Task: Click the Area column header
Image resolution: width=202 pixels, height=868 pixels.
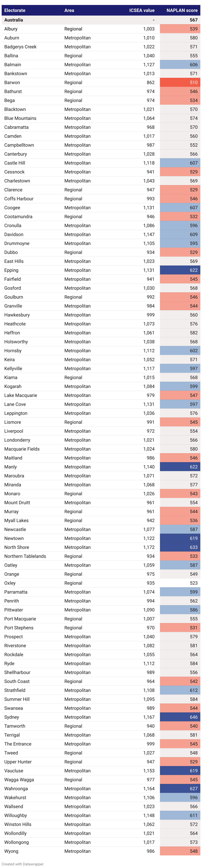Action: tap(69, 10)
